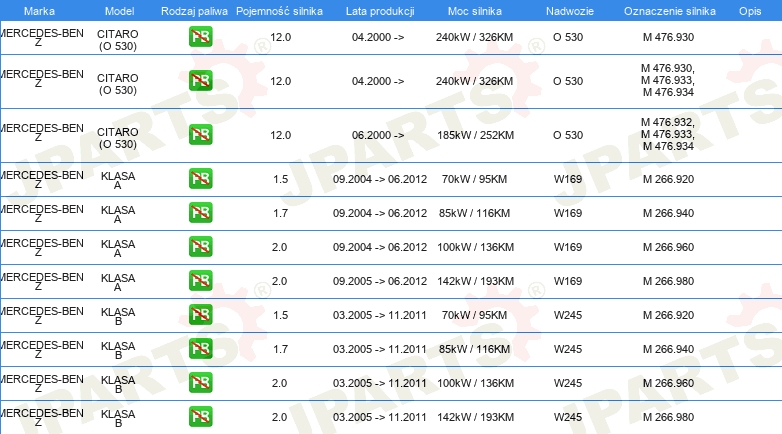
Task: Select W245 body in the 1.5 row
Action: [568, 315]
